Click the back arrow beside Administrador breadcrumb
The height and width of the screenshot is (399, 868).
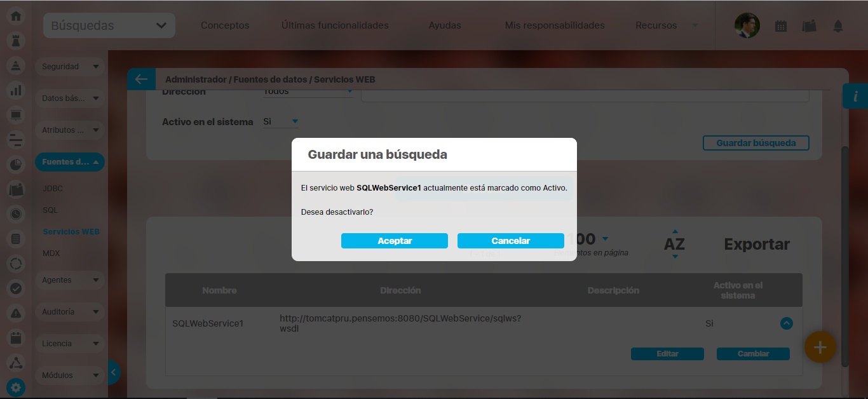(x=141, y=79)
